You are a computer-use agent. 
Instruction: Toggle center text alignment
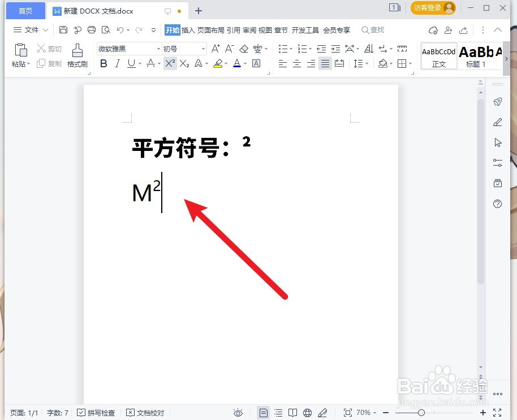coord(296,63)
